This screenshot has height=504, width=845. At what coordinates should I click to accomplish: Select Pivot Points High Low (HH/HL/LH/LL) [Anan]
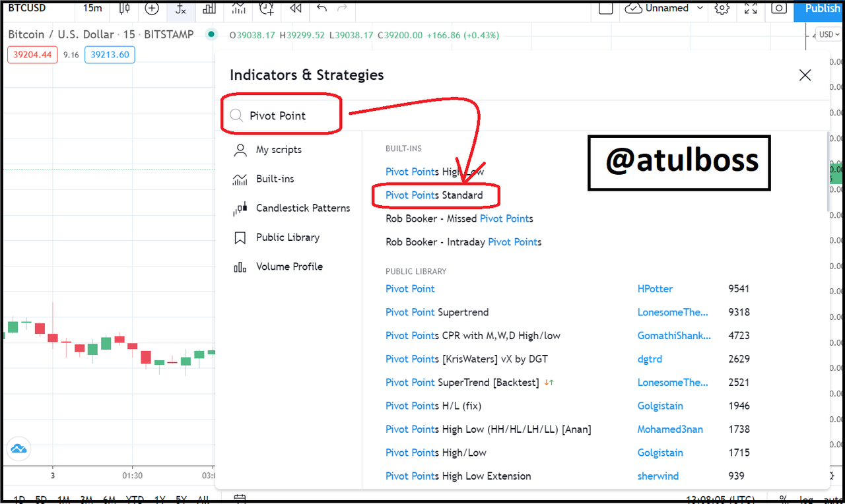489,429
